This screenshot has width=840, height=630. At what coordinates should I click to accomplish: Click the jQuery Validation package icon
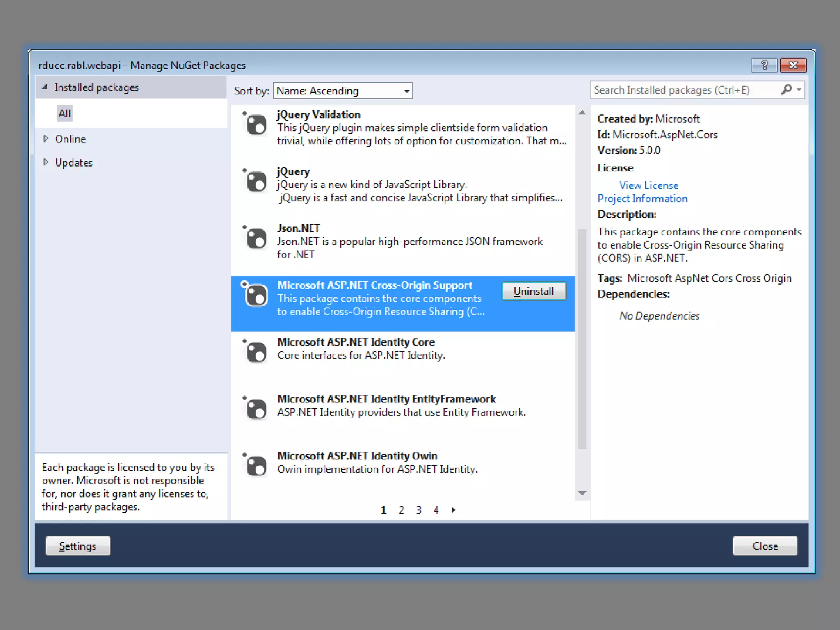(256, 125)
